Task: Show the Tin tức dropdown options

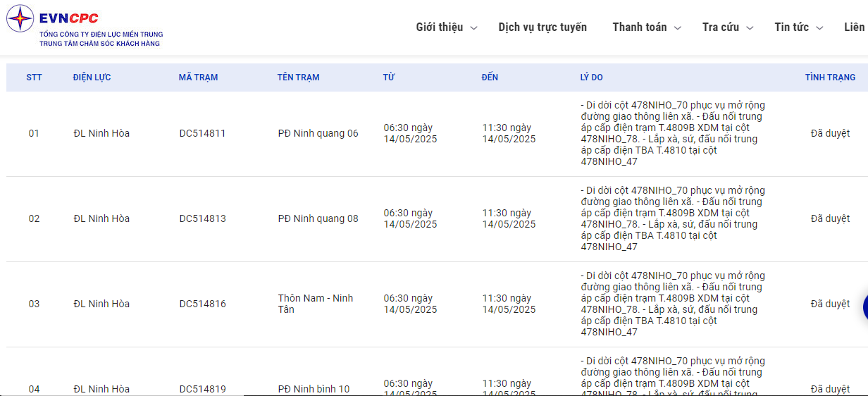Action: 798,27
